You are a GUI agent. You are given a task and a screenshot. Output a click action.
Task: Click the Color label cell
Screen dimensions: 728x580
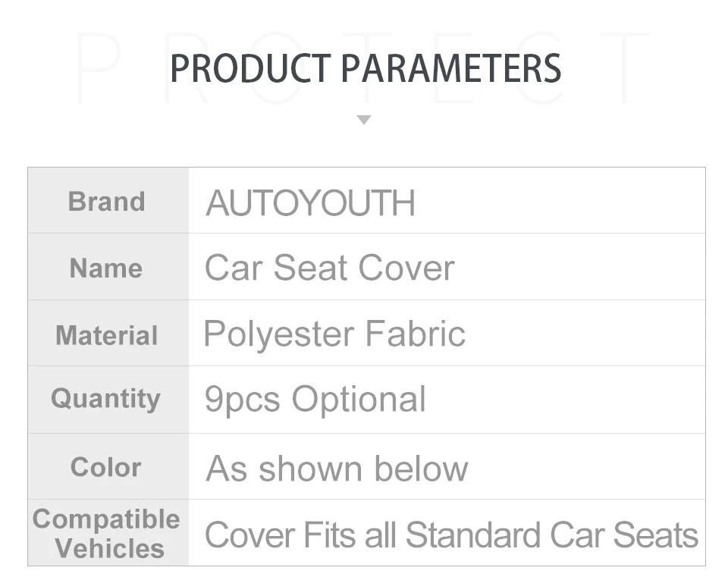click(105, 467)
